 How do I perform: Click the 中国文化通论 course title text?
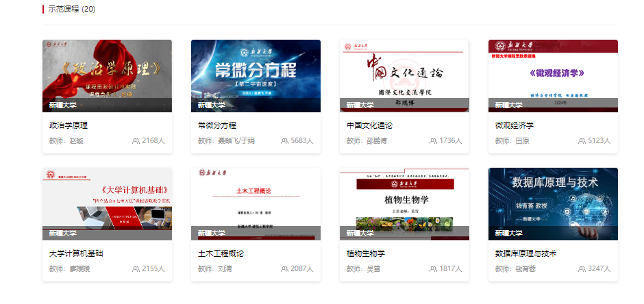pyautogui.click(x=369, y=125)
